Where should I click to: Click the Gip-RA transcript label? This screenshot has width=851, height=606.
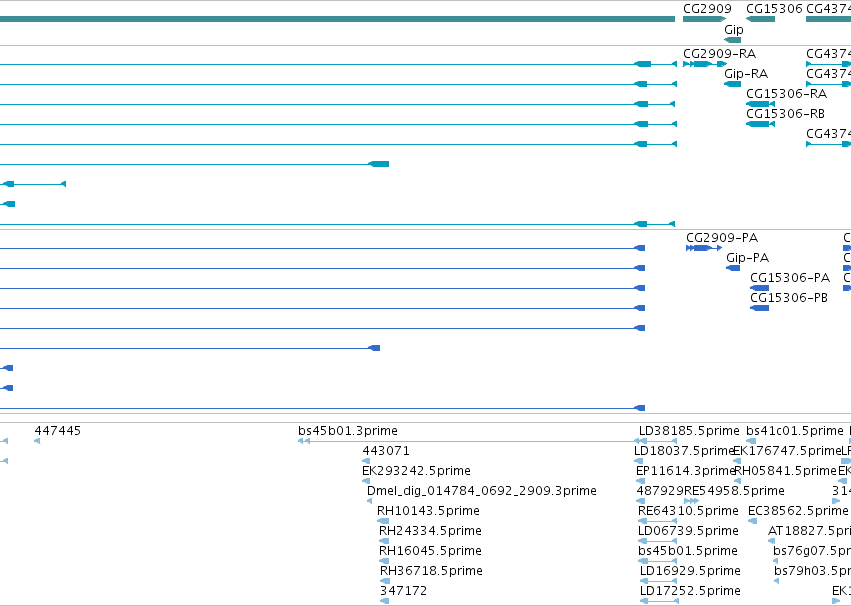(x=746, y=74)
